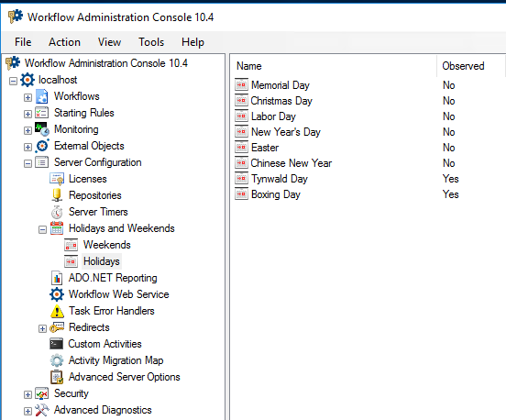Open the Tools menu
This screenshot has width=506, height=420.
(151, 42)
